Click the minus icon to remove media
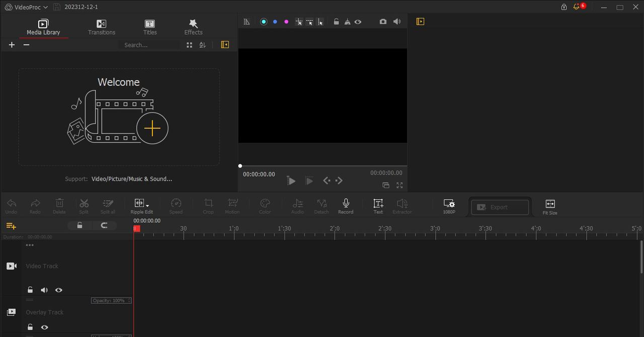This screenshot has width=644, height=337. pos(27,45)
